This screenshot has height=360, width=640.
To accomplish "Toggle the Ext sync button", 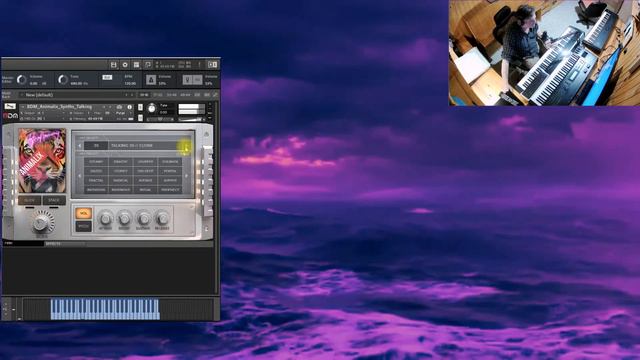I will pyautogui.click(x=107, y=77).
